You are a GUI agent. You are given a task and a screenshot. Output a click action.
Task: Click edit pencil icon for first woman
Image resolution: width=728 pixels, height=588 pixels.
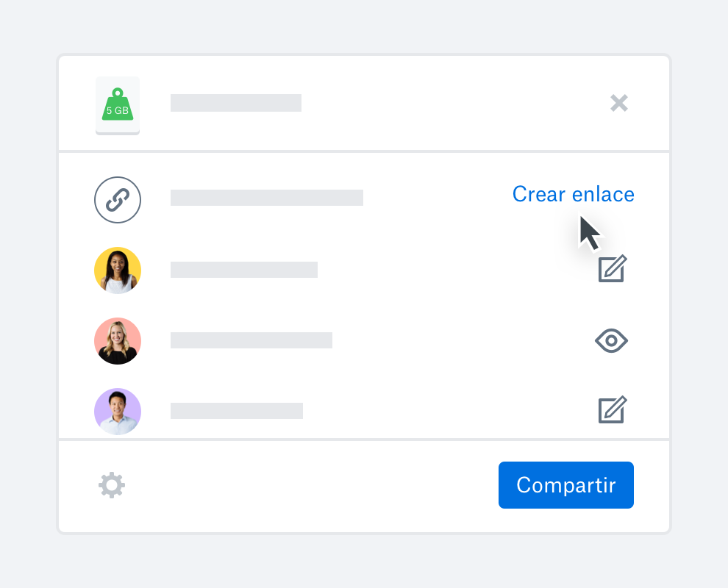pos(613,268)
